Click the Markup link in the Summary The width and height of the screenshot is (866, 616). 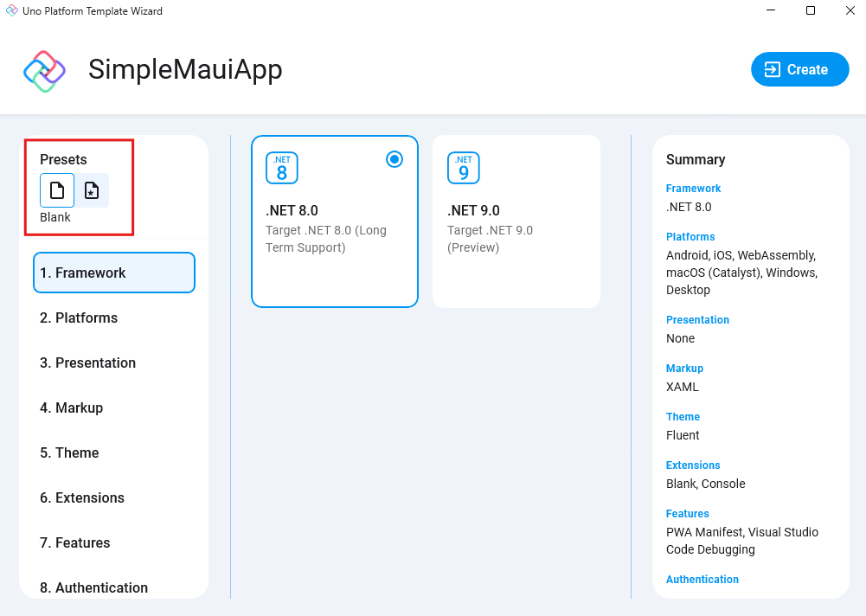(x=684, y=368)
